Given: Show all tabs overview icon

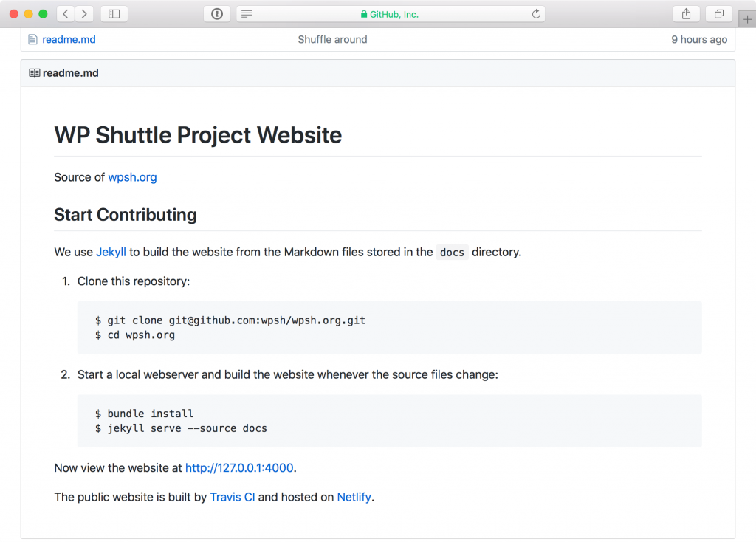Looking at the screenshot, I should [x=719, y=14].
